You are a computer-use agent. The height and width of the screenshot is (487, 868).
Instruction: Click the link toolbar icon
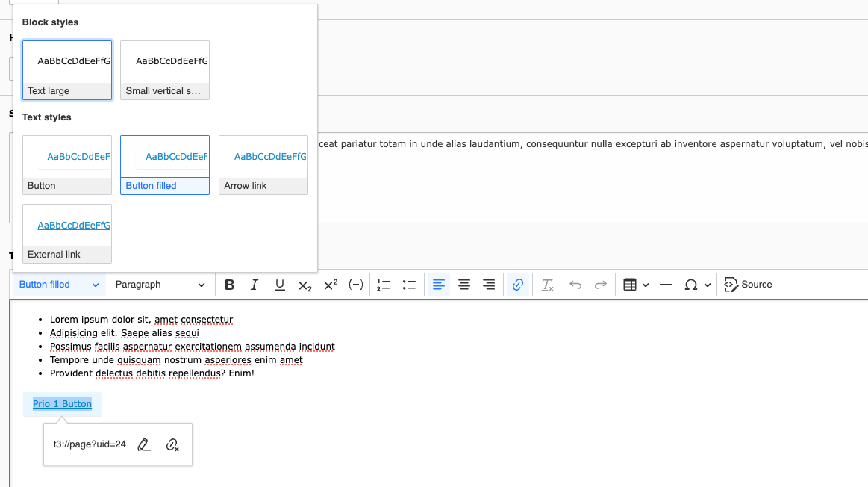click(517, 285)
